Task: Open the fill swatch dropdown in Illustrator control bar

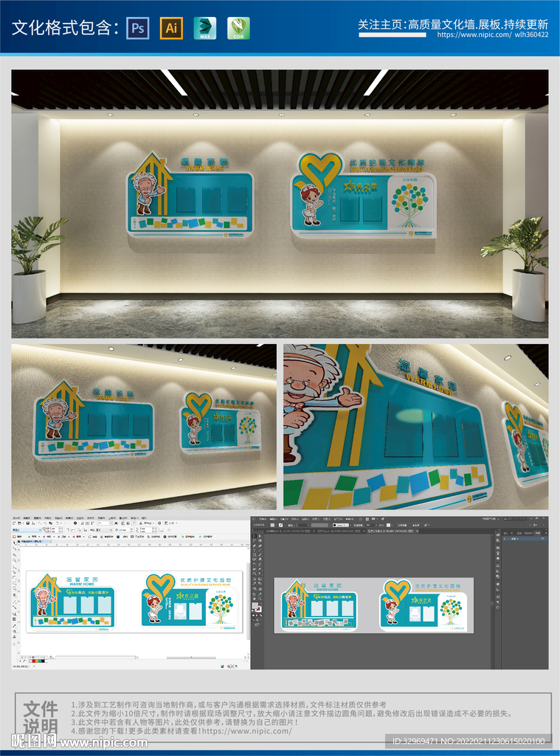Action: (x=276, y=526)
